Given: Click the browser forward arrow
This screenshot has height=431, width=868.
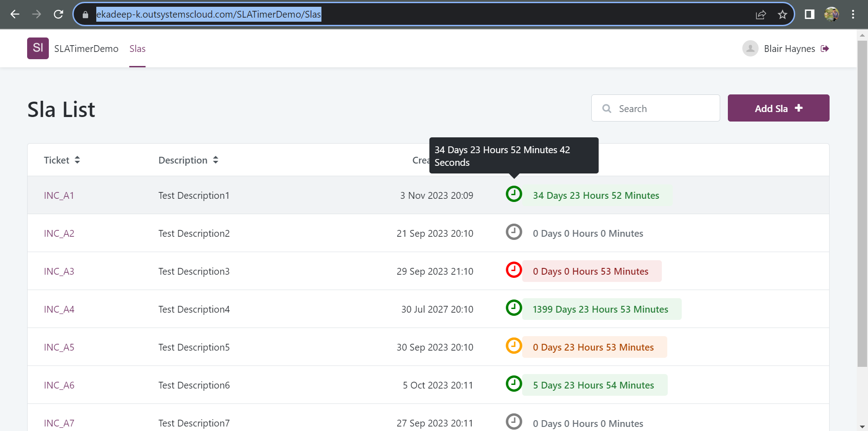Looking at the screenshot, I should click(x=37, y=14).
